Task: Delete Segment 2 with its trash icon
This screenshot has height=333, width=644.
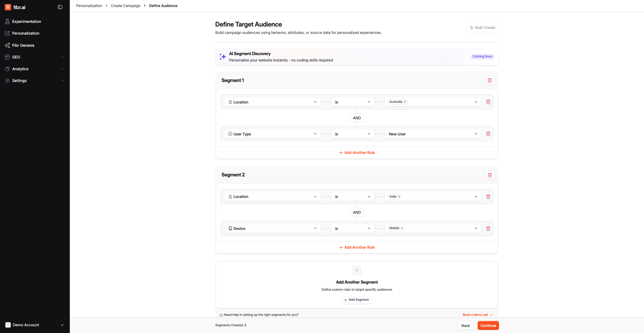Action: coord(490,175)
